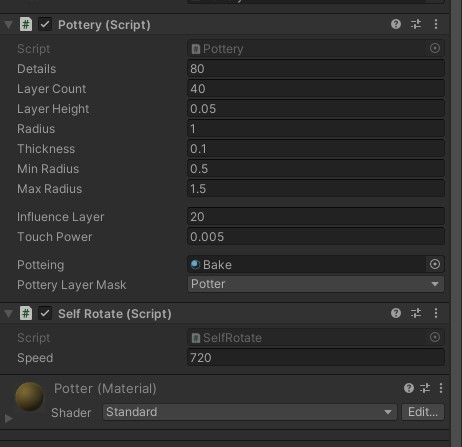
Task: Click the SelfRotate script reference field
Action: 316,338
